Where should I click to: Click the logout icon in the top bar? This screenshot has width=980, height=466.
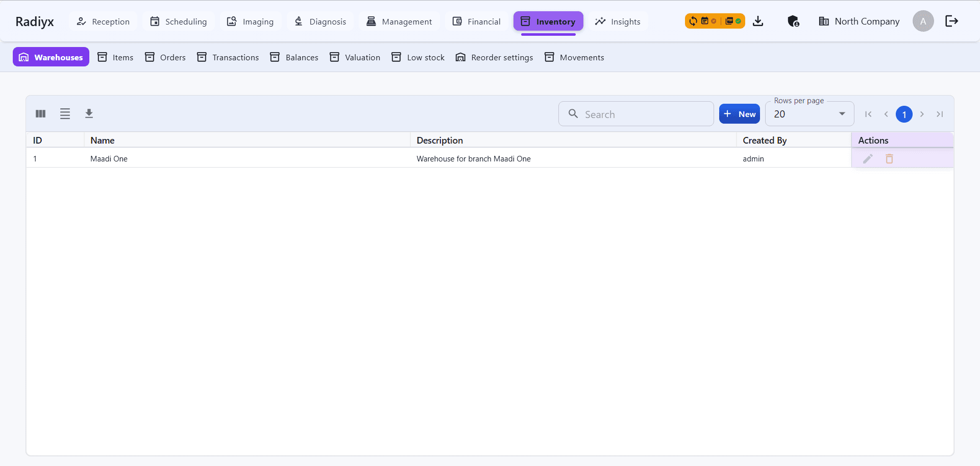coord(951,21)
